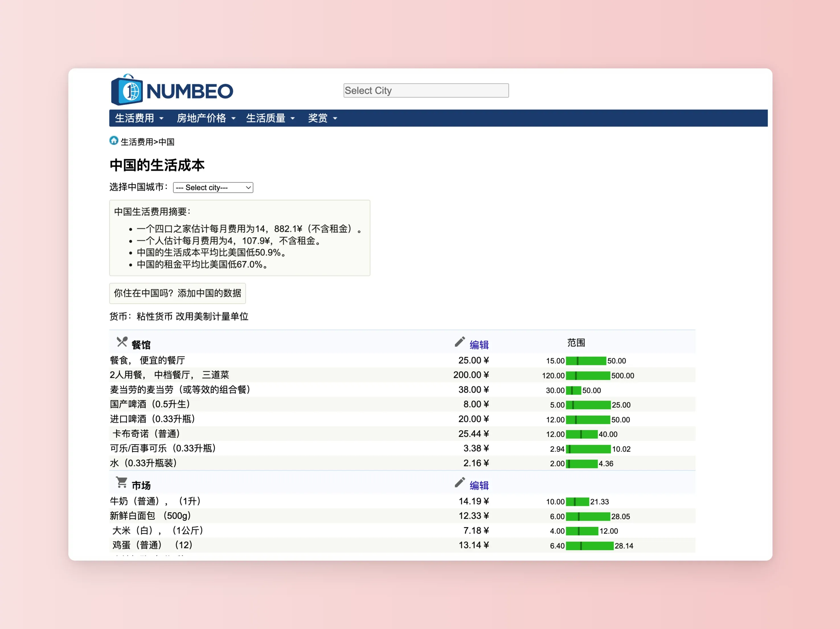The height and width of the screenshot is (629, 840).
Task: Click the green range bar for 牛奶（普通）
Action: pos(577,502)
